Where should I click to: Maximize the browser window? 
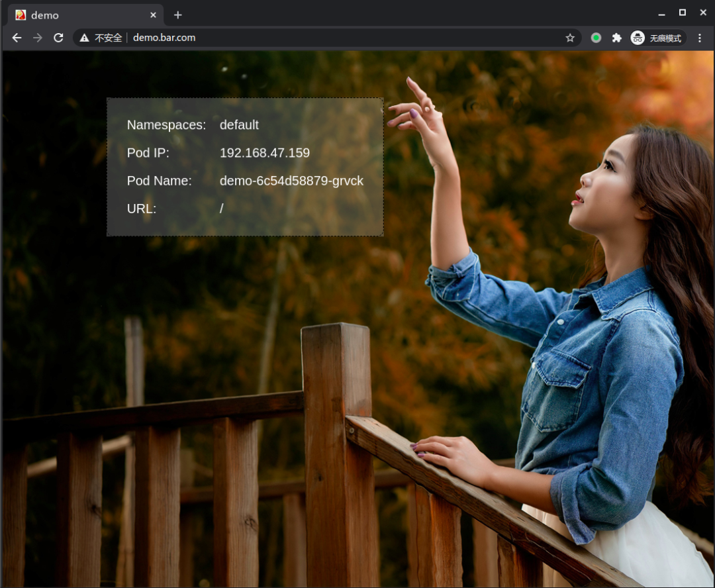tap(682, 13)
